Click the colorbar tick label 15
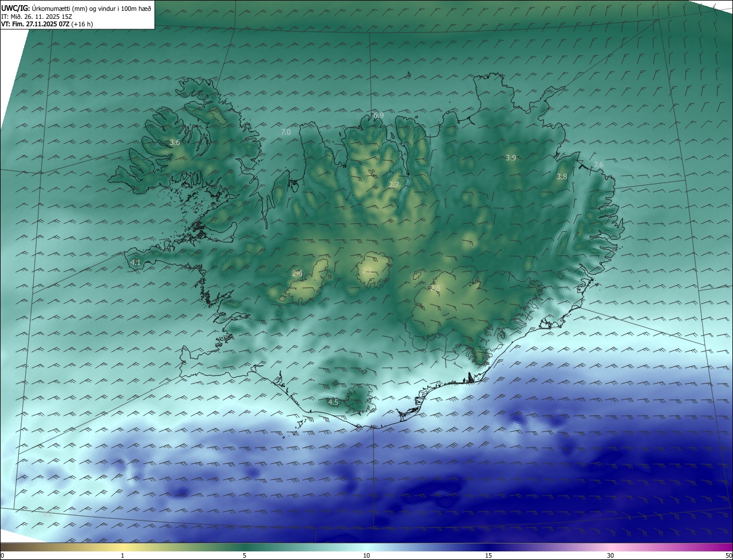The image size is (733, 560). pos(488,555)
